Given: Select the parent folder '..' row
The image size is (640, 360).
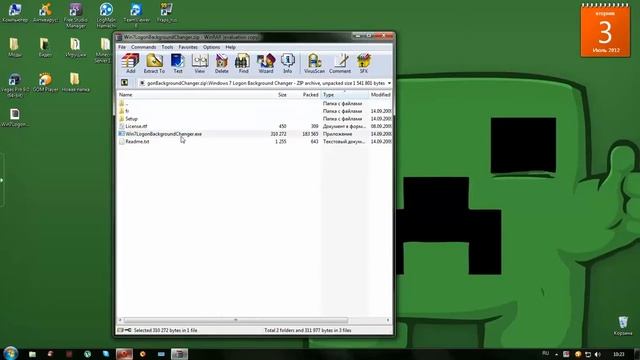Looking at the screenshot, I should click(x=254, y=104).
